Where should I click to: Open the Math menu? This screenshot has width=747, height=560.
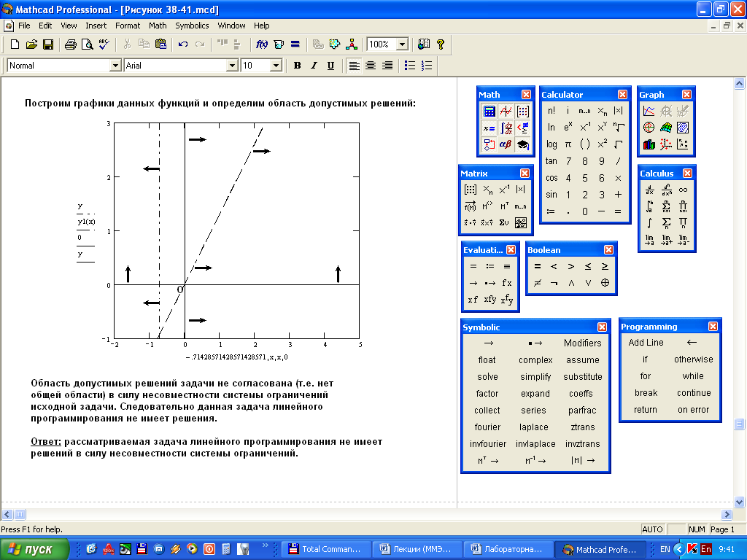click(158, 26)
